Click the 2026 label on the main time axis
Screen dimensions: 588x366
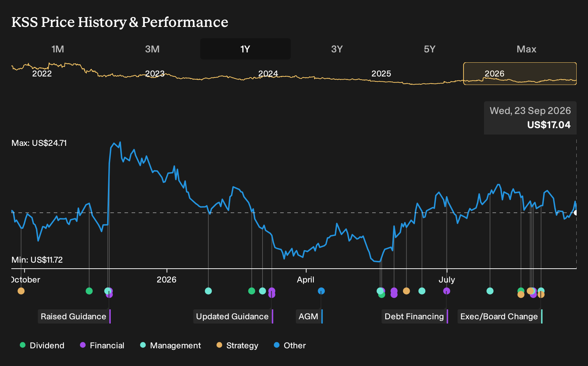(167, 280)
